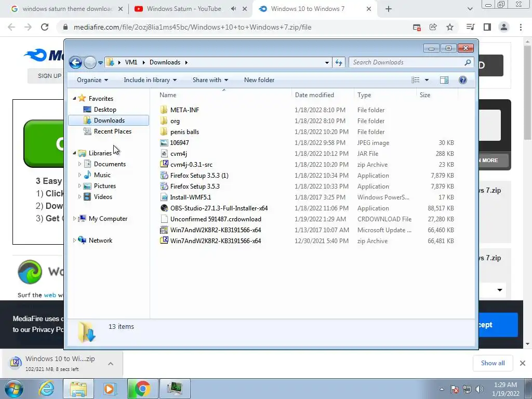Image resolution: width=532 pixels, height=399 pixels.
Task: Switch to windows saturn theme download tab
Action: [x=67, y=9]
